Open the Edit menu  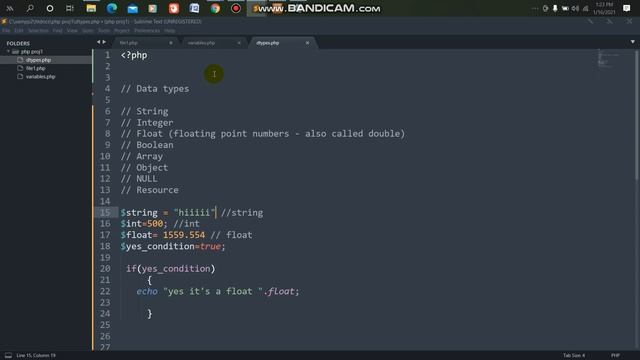pyautogui.click(x=19, y=31)
